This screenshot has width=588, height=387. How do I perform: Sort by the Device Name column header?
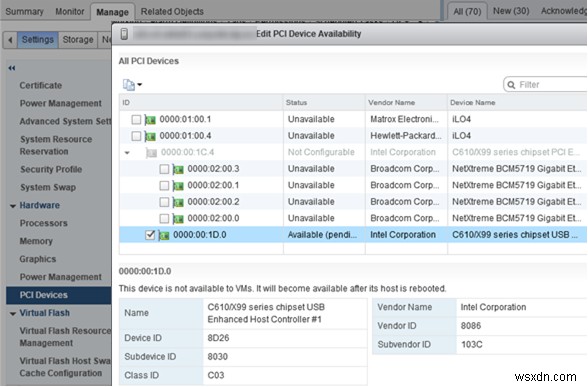click(518, 103)
